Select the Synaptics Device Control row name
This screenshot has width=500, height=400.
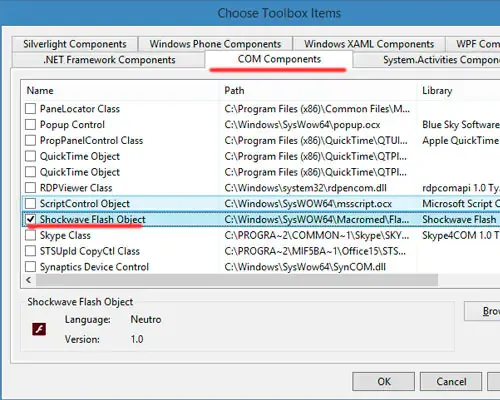(94, 267)
